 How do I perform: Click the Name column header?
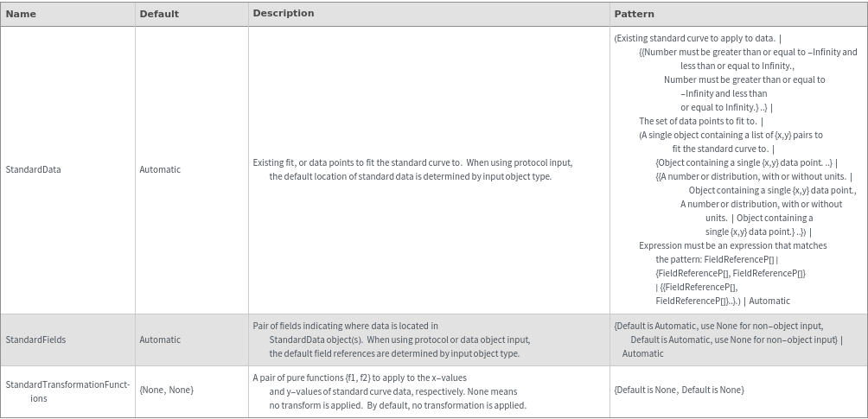[x=21, y=14]
